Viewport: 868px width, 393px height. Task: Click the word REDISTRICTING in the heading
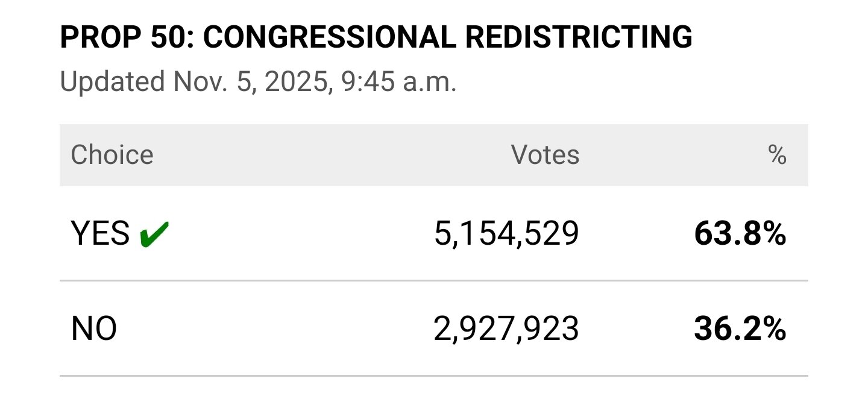coord(579,38)
